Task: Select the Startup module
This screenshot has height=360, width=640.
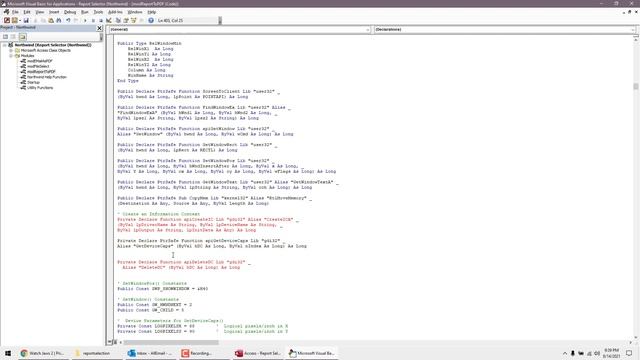Action: tap(33, 82)
